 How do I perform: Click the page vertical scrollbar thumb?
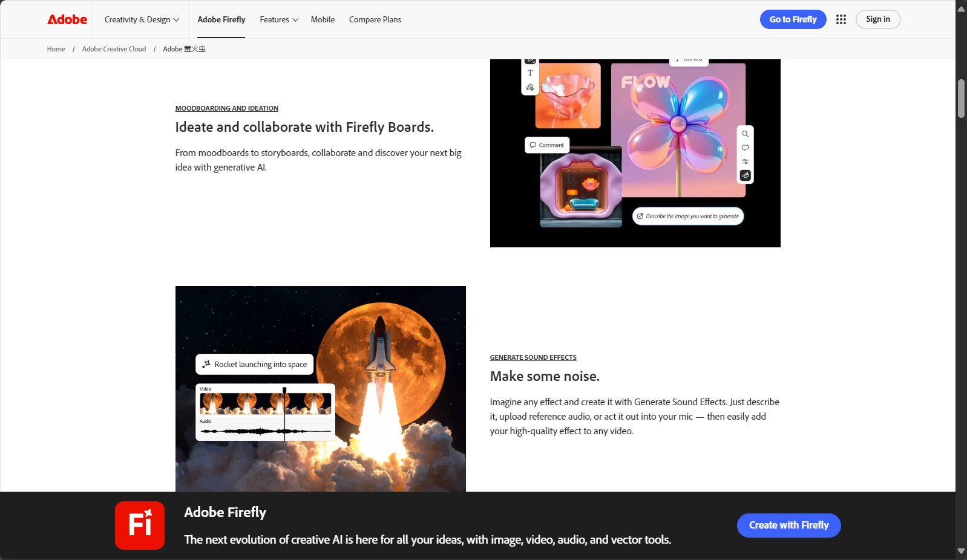[x=961, y=99]
